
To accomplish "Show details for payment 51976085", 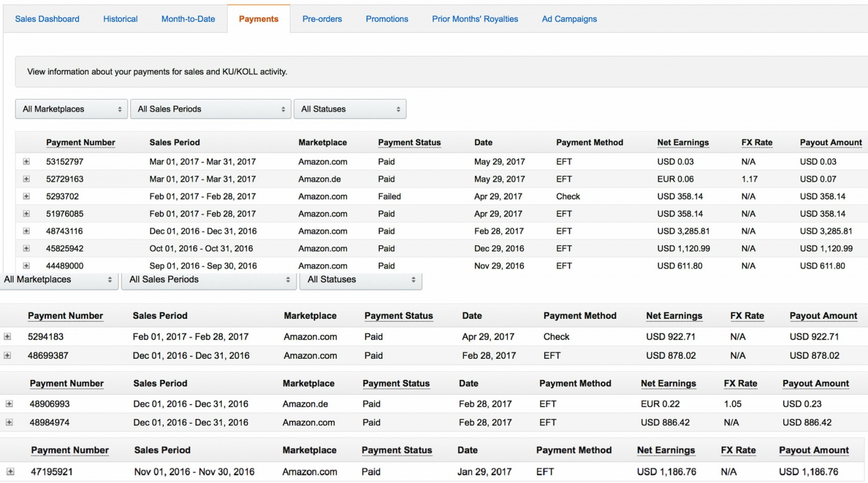I will coord(26,214).
